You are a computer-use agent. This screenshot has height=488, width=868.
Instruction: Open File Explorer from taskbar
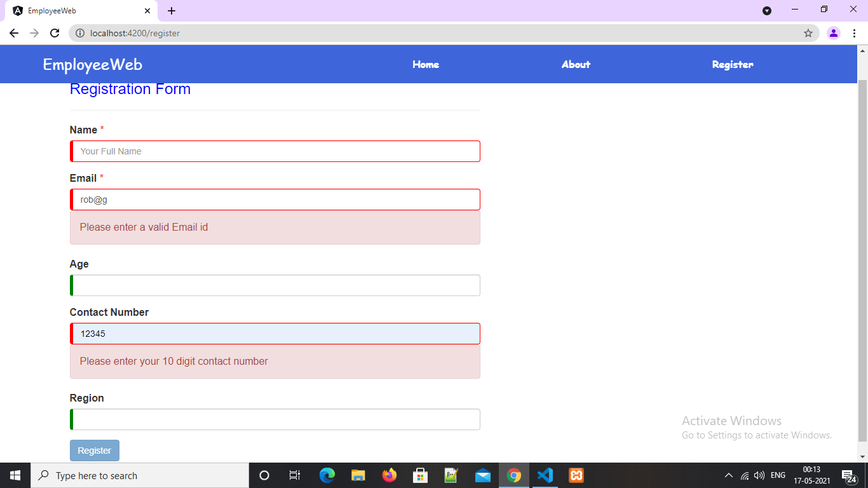pyautogui.click(x=358, y=475)
